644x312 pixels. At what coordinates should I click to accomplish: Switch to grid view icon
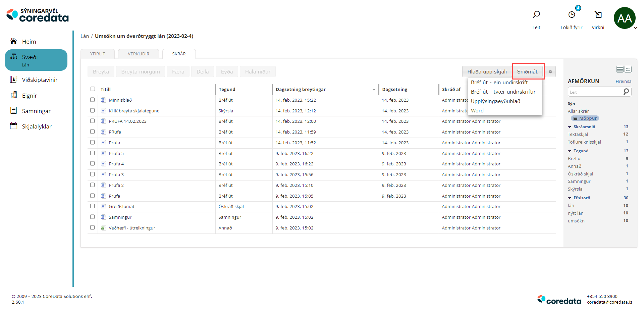coord(620,69)
